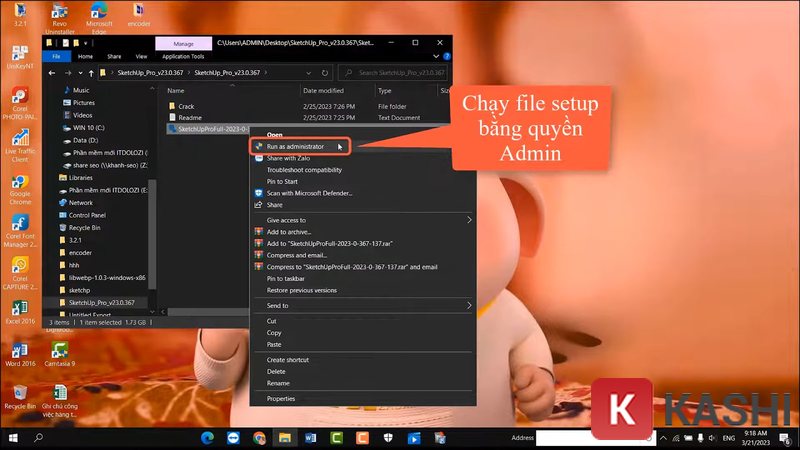Switch to the View ribbon tab

(141, 56)
